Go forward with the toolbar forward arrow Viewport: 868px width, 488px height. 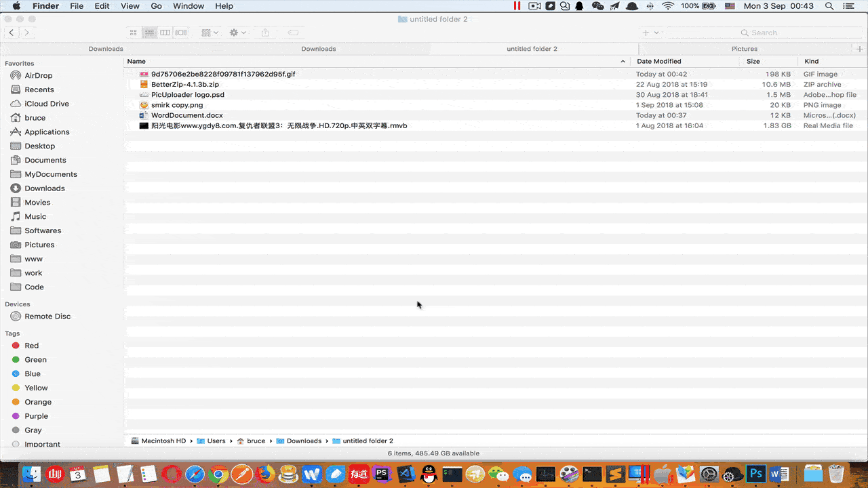point(27,33)
